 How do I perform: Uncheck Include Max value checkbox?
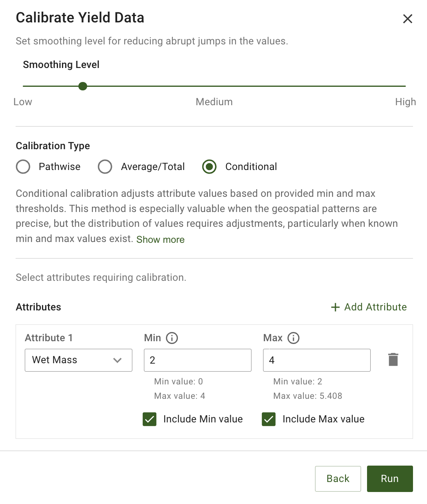[x=269, y=419]
